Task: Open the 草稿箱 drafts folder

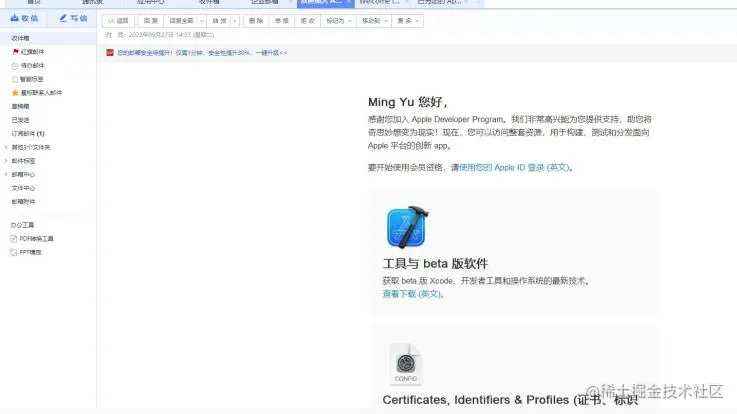Action: [20, 106]
